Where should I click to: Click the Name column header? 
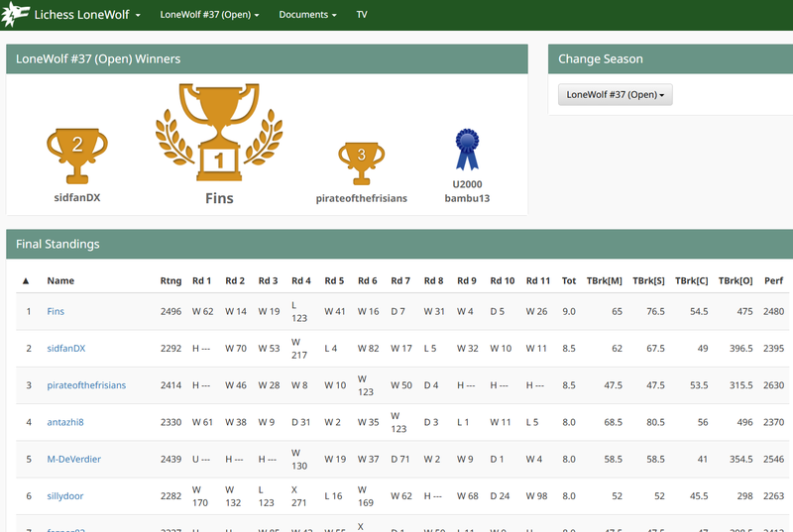coord(60,280)
